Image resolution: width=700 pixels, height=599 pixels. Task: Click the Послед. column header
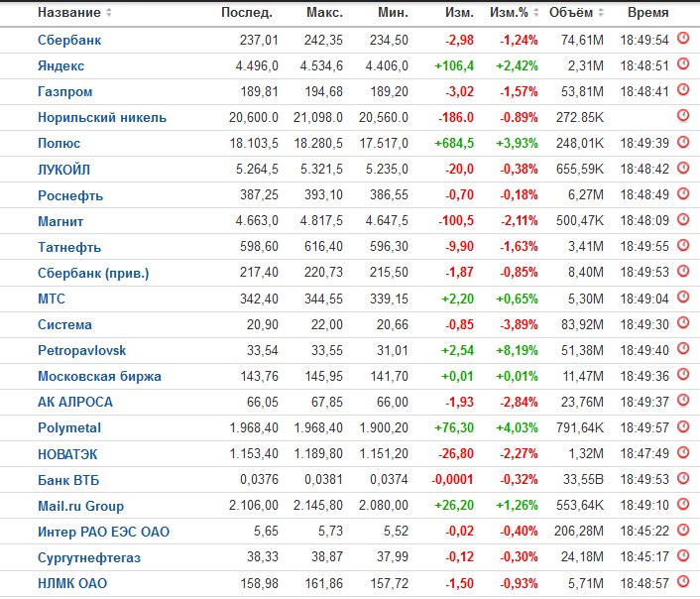pos(247,13)
